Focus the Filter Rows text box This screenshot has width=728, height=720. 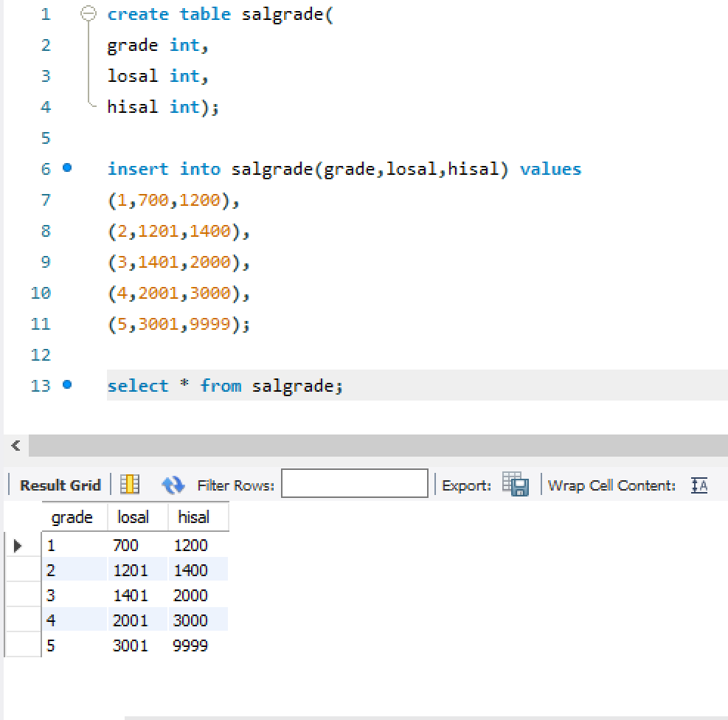354,485
